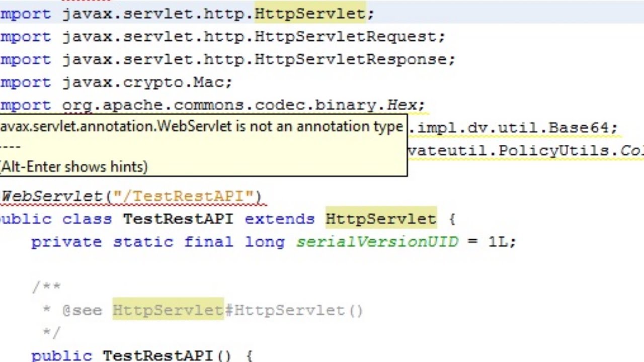Click the javax.crypto.Mac import line
The width and height of the screenshot is (644, 362).
tap(116, 82)
